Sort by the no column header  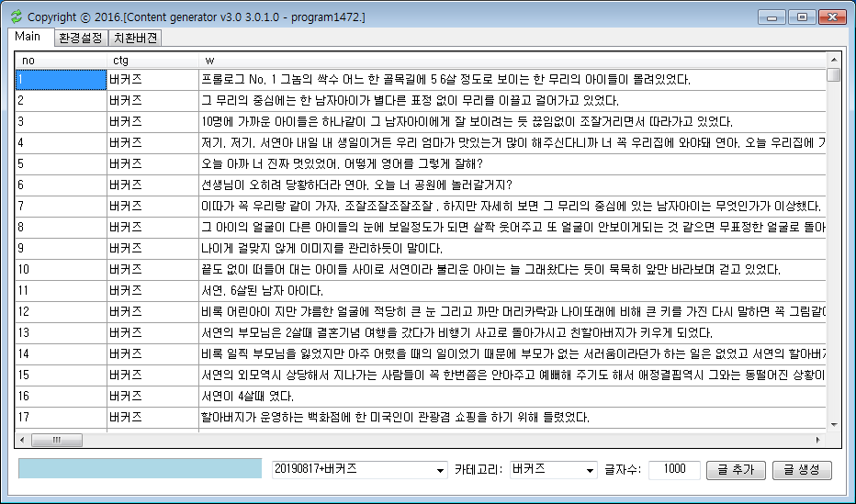60,60
